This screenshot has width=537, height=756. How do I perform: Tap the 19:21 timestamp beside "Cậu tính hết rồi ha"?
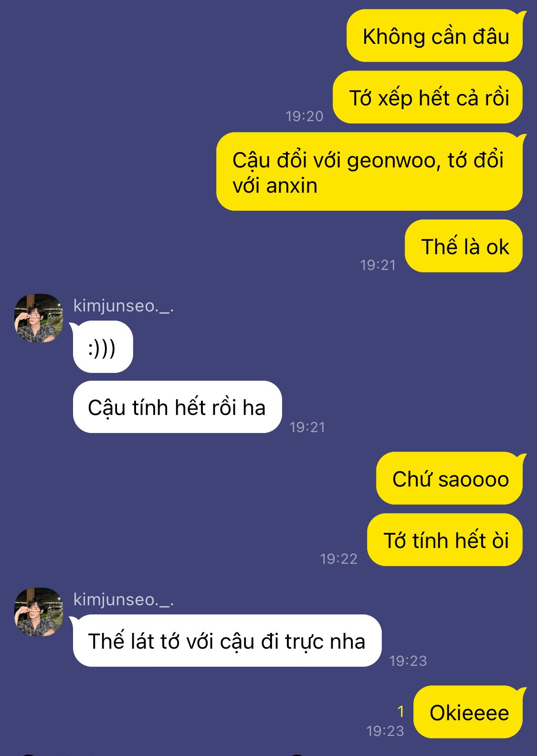pyautogui.click(x=307, y=427)
